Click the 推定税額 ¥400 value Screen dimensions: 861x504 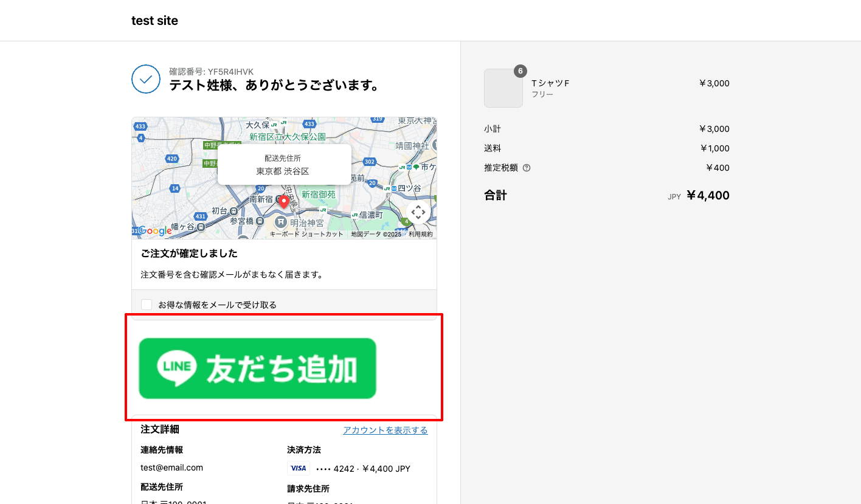point(717,168)
